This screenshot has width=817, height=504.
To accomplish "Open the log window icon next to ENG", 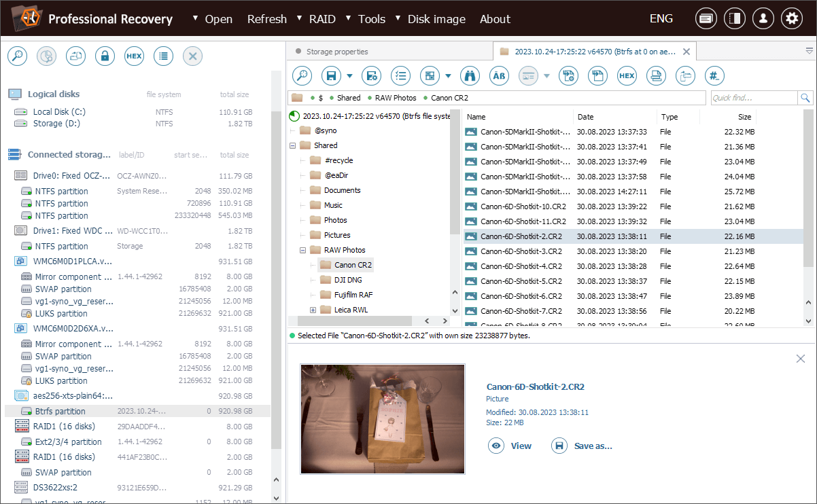I will (706, 18).
